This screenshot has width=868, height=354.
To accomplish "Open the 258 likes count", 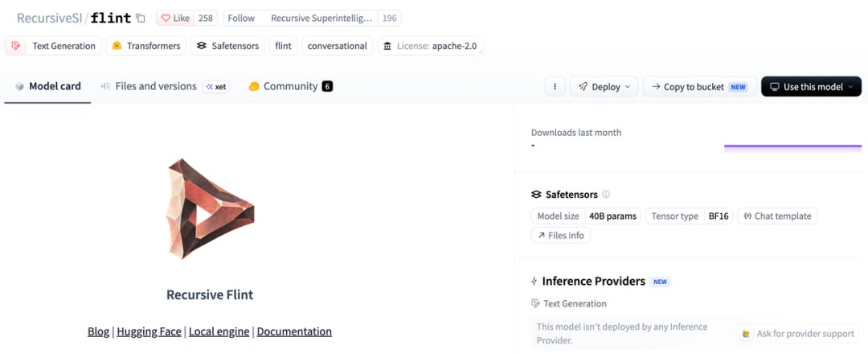I will tap(206, 19).
